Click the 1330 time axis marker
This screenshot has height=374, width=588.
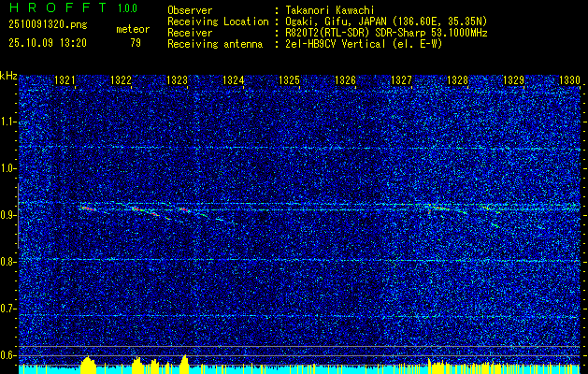pos(569,79)
